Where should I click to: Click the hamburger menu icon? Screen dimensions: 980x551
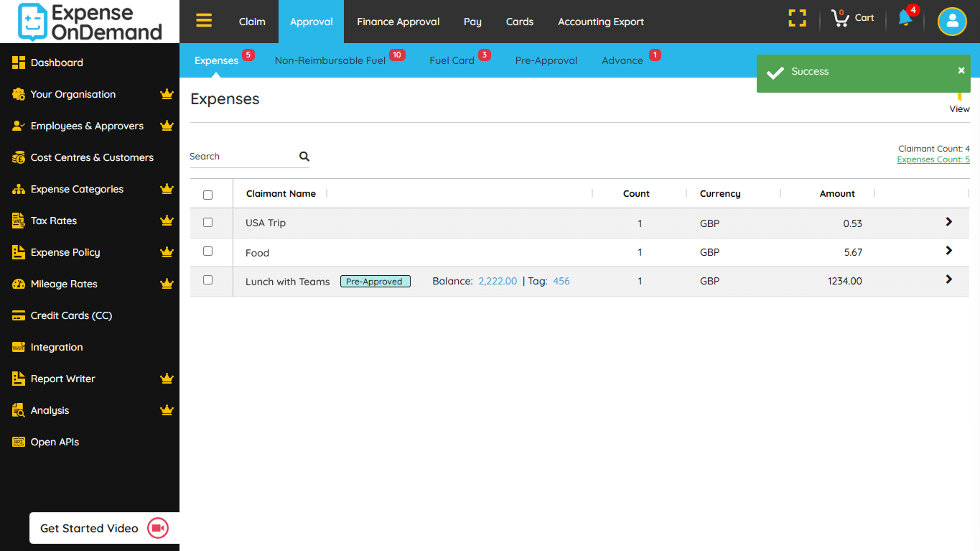(x=204, y=20)
